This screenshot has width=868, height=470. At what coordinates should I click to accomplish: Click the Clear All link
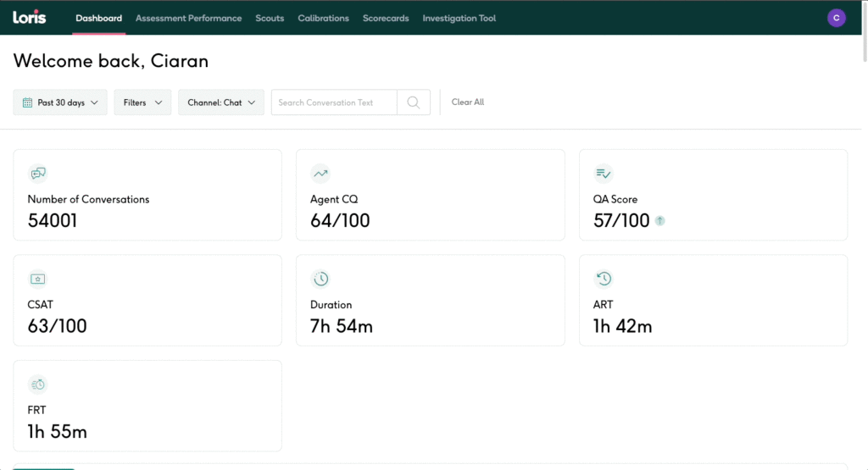coord(468,102)
